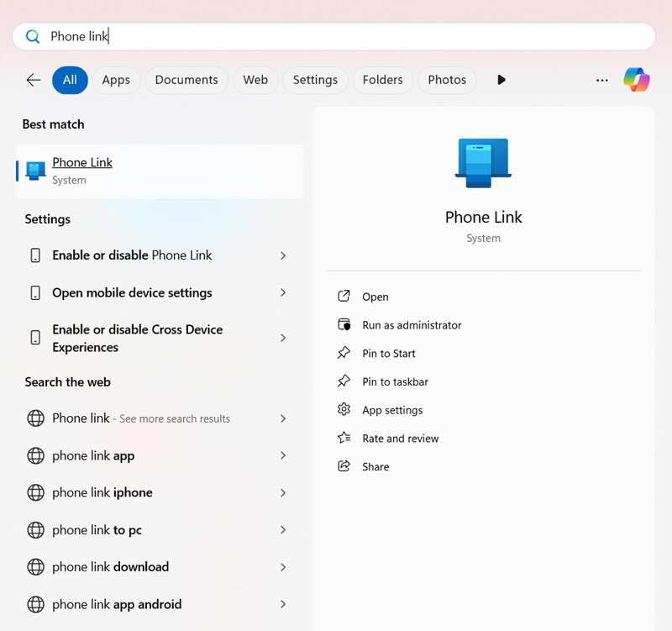
Task: Switch to the Documents filter tab
Action: click(186, 80)
